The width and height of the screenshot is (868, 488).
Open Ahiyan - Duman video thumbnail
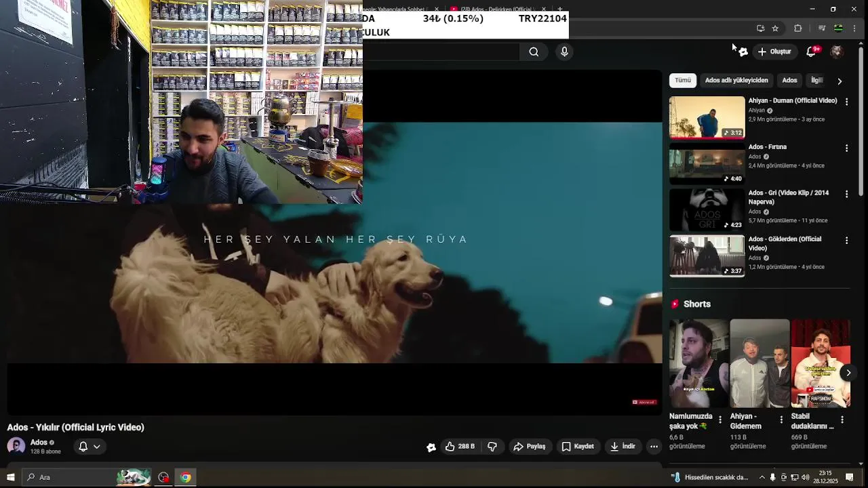tap(707, 117)
